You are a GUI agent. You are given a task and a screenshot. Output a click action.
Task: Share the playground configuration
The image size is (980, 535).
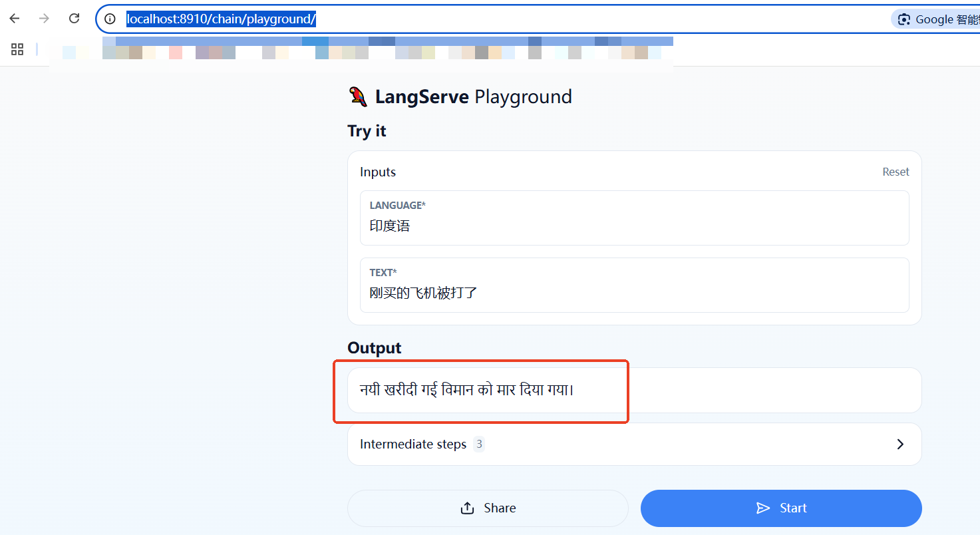pyautogui.click(x=488, y=508)
